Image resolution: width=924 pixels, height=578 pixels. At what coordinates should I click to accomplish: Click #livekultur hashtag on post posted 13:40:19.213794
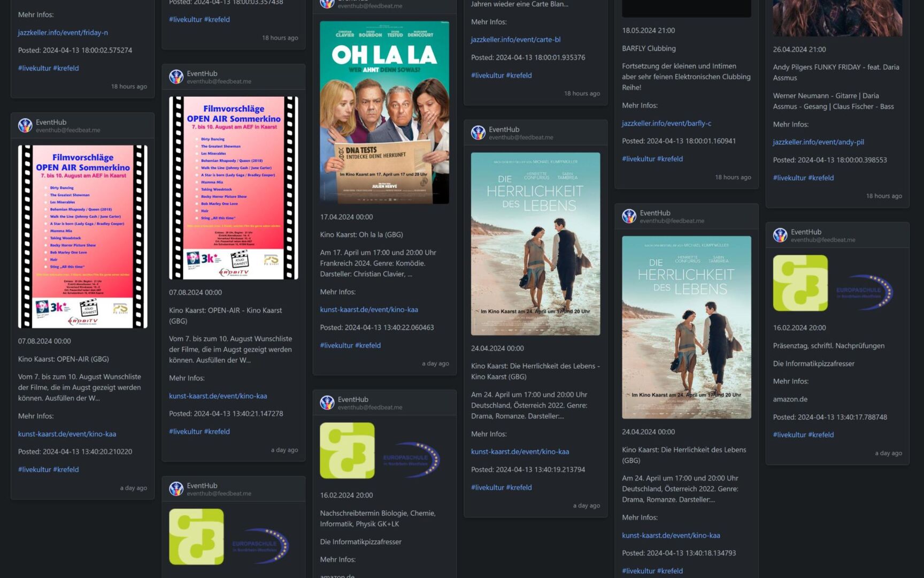488,488
